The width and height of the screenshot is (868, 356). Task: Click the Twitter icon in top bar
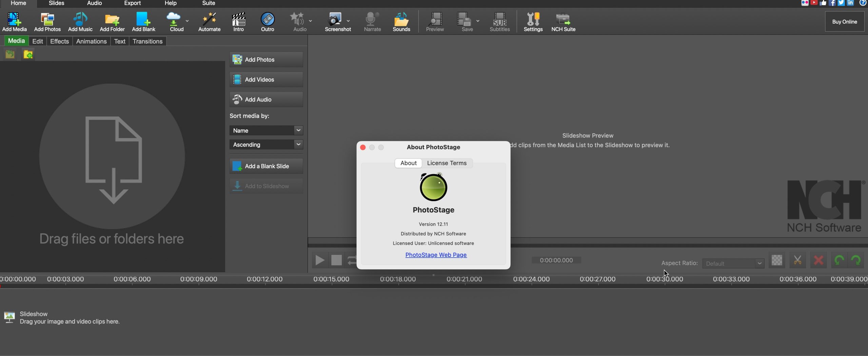(841, 3)
